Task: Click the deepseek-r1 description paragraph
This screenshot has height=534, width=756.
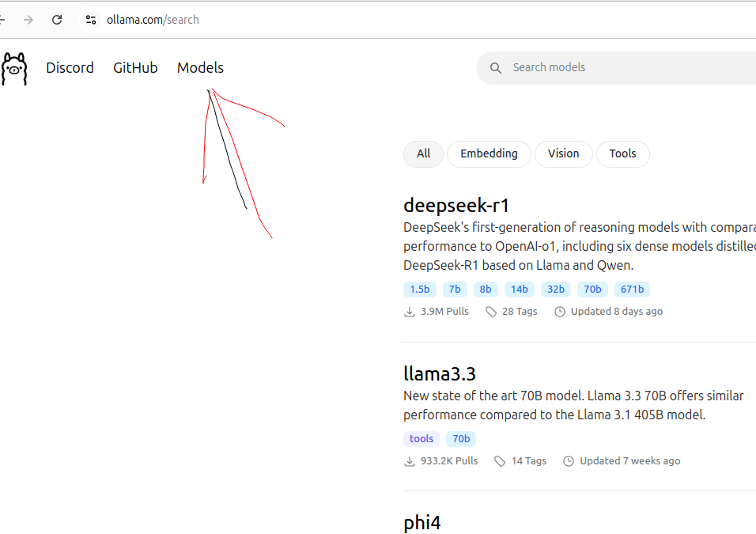Action: pyautogui.click(x=580, y=247)
